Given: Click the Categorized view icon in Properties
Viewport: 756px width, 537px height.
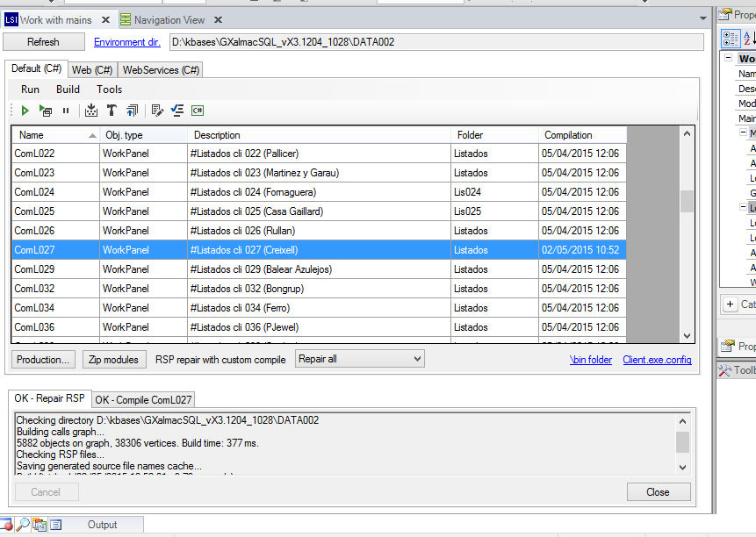Looking at the screenshot, I should [731, 39].
